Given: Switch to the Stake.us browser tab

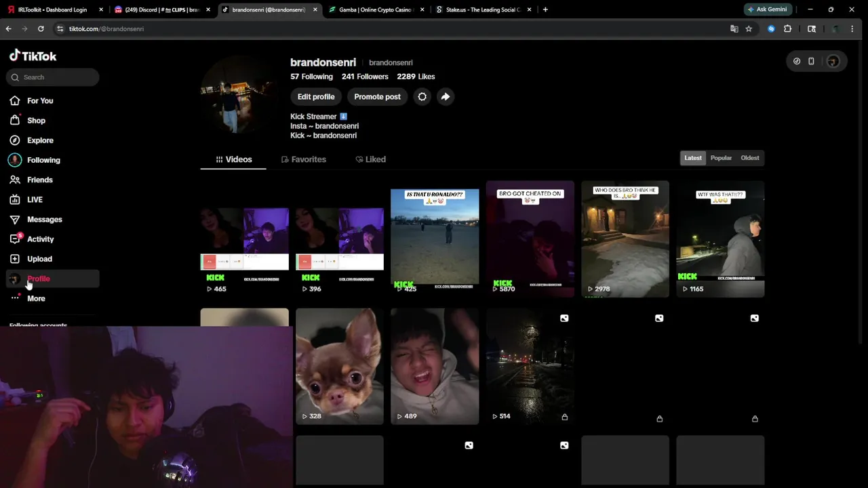Looking at the screenshot, I should (484, 9).
